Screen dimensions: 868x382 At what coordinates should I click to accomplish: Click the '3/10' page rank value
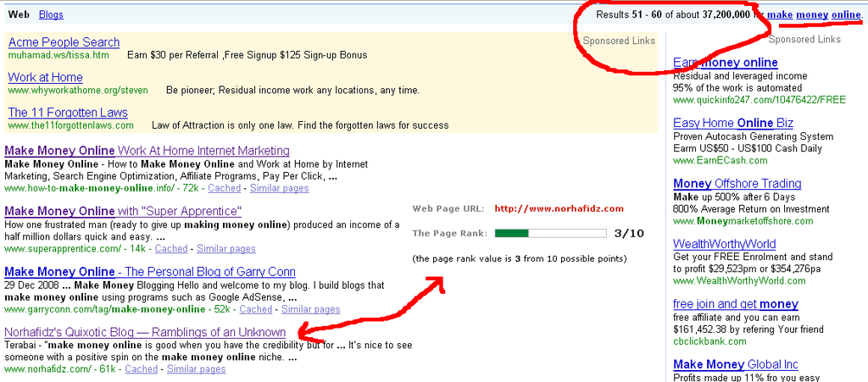[x=630, y=233]
